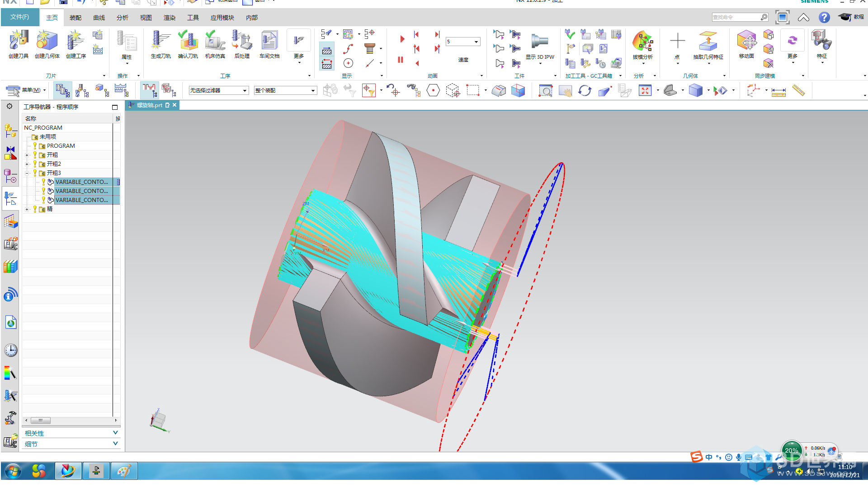The image size is (868, 488).
Task: Open the 菜单(M) menu button
Action: click(x=26, y=90)
